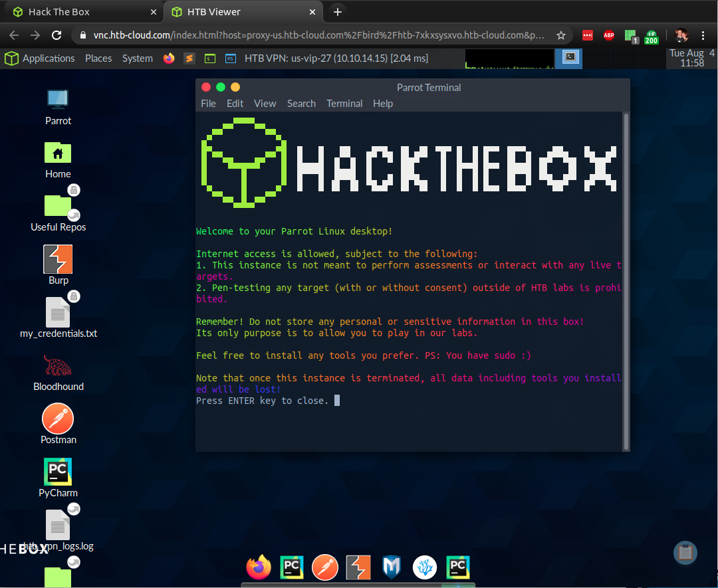Launch Burp Suite from the bottom dock
Viewport: 718px width, 588px height.
pyautogui.click(x=358, y=567)
